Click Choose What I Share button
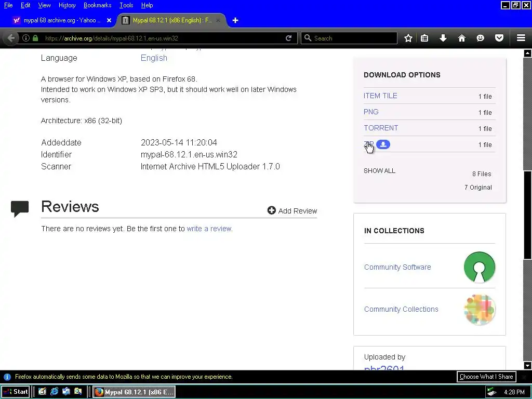The width and height of the screenshot is (532, 399). pos(486,377)
